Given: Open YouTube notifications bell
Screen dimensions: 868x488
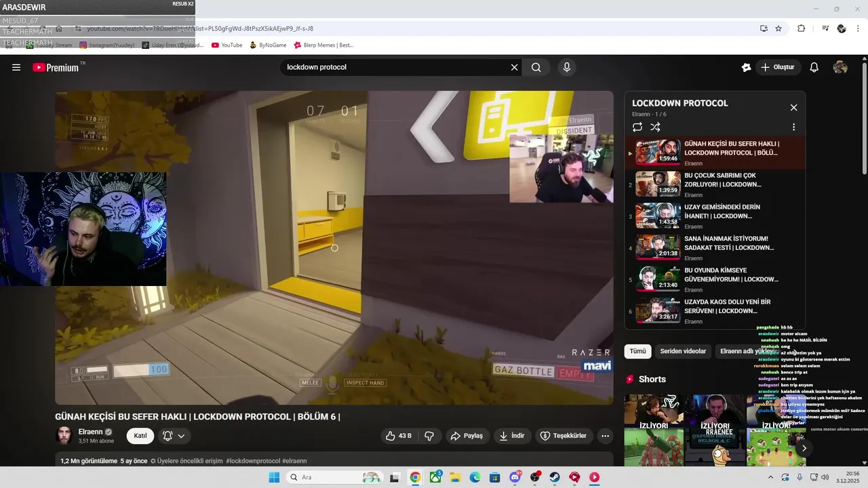Looking at the screenshot, I should [x=814, y=67].
